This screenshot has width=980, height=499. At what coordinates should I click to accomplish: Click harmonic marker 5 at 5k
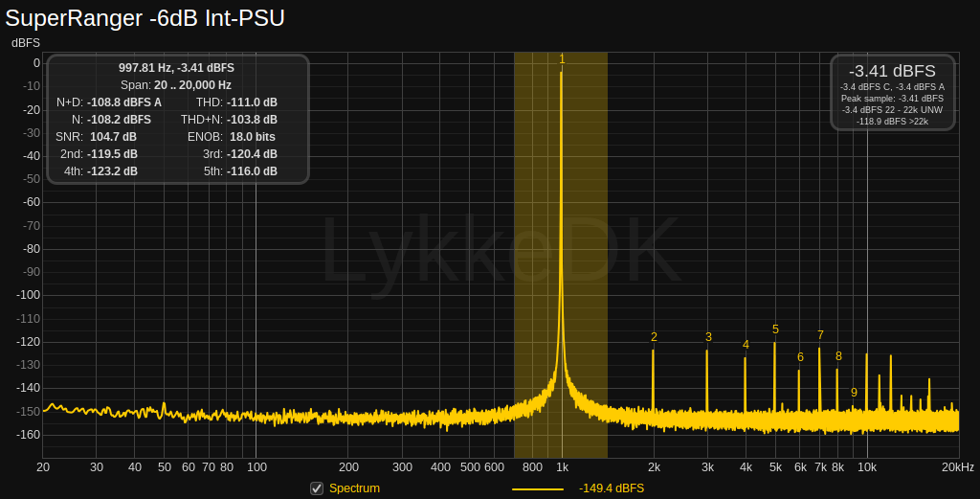775,329
